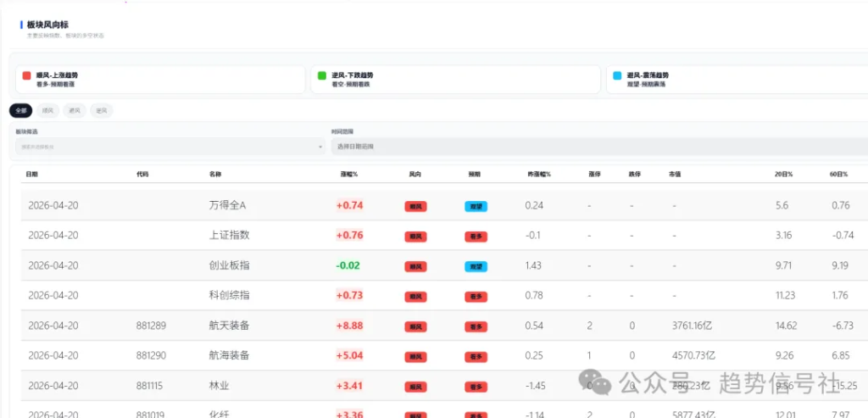This screenshot has height=418, width=868.
Task: Click the 代码 column header
Action: click(x=142, y=175)
